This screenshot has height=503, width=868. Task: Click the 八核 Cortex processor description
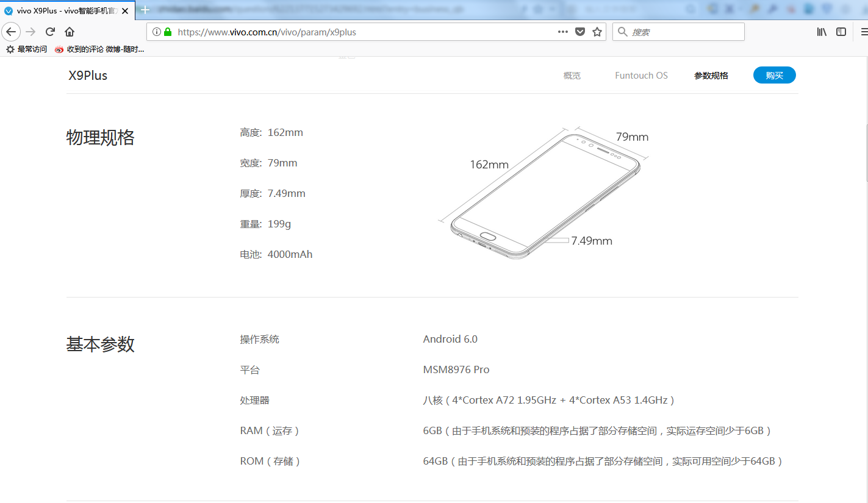pos(549,400)
